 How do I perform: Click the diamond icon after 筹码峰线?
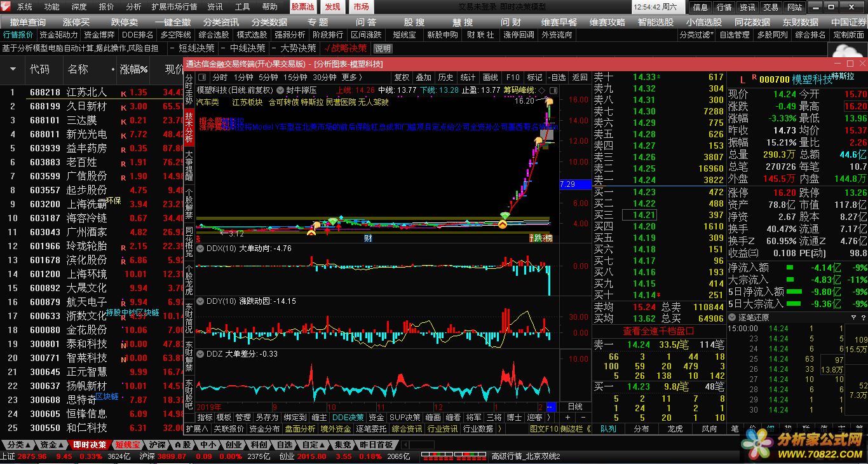point(542,90)
